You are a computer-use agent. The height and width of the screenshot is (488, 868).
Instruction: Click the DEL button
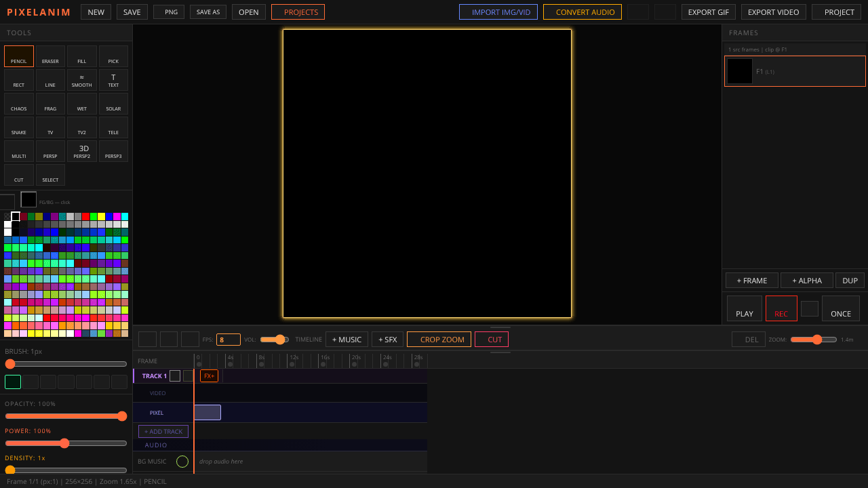click(x=749, y=339)
